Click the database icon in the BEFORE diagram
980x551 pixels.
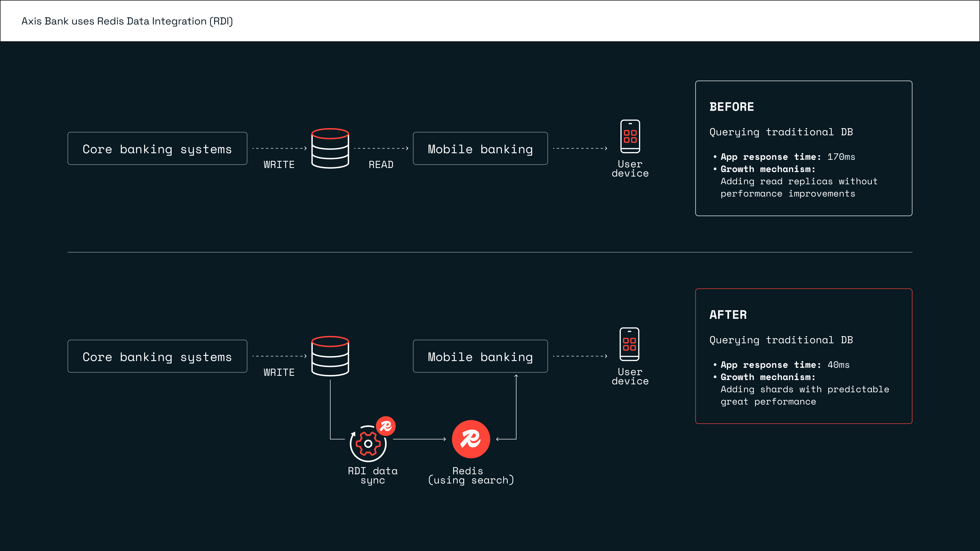coord(330,148)
